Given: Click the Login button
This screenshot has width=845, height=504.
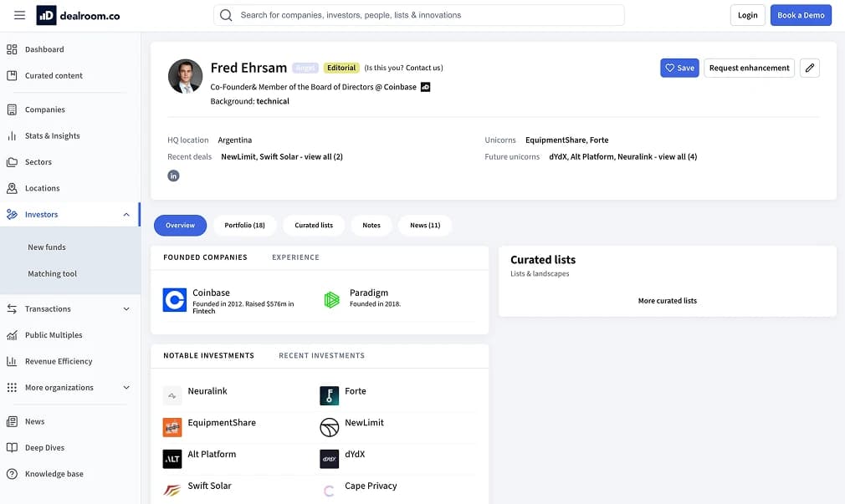Looking at the screenshot, I should tap(747, 15).
